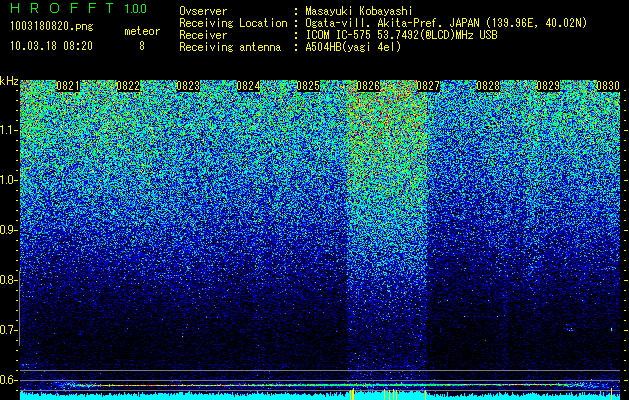629x400 pixels.
Task: Select the file name 1003180820.png
Action: (x=52, y=26)
